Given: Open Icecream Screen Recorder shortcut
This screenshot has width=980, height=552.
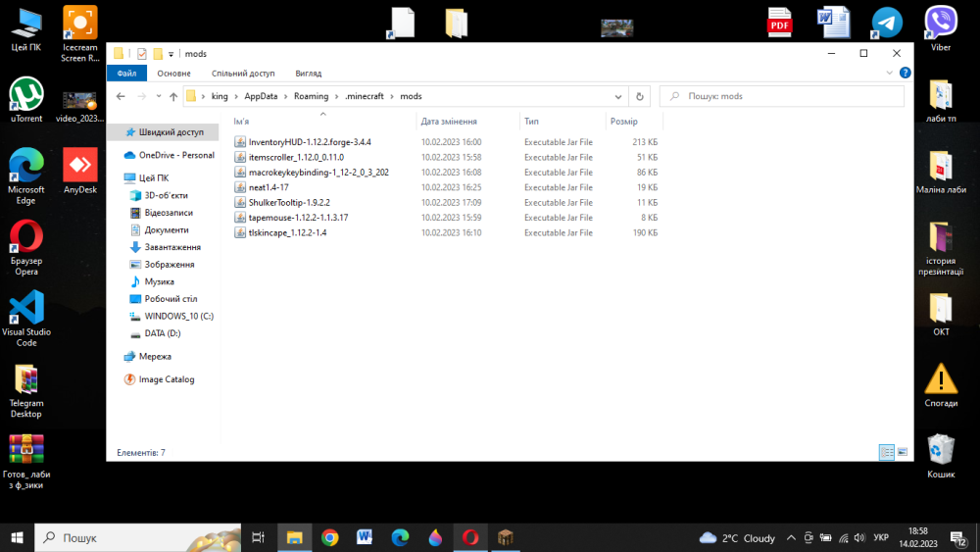Looking at the screenshot, I should click(x=80, y=33).
